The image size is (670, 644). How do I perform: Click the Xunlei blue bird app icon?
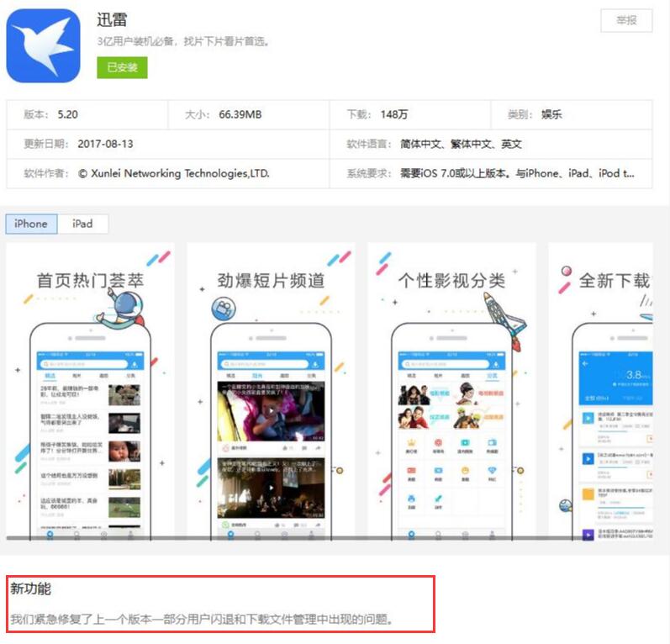pyautogui.click(x=43, y=45)
